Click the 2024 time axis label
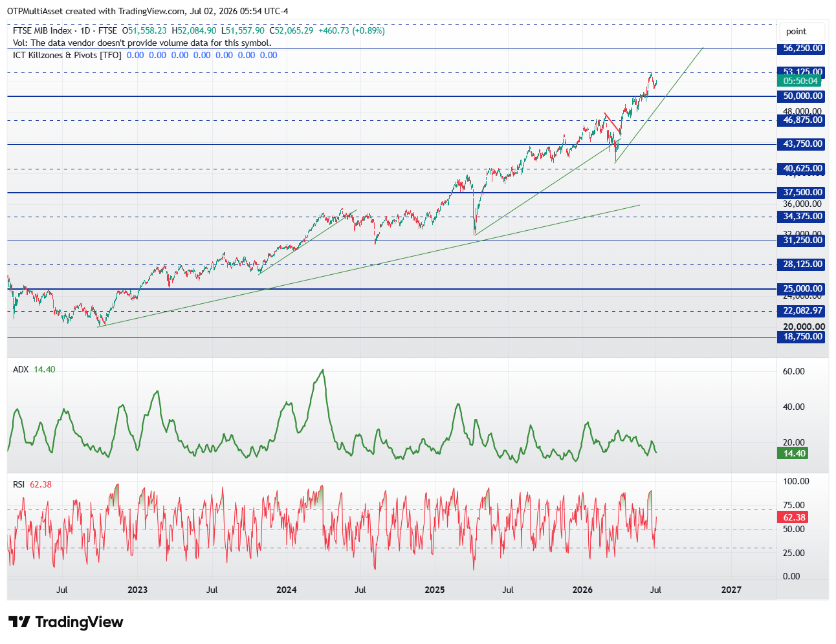This screenshot has width=836, height=644. pyautogui.click(x=287, y=590)
